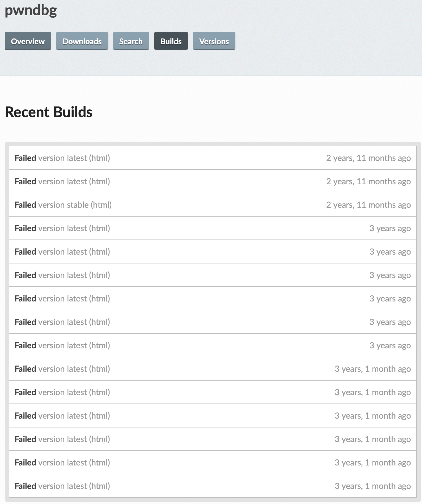This screenshot has width=422, height=504.
Task: Open the failed build above the stable one
Action: click(x=62, y=181)
